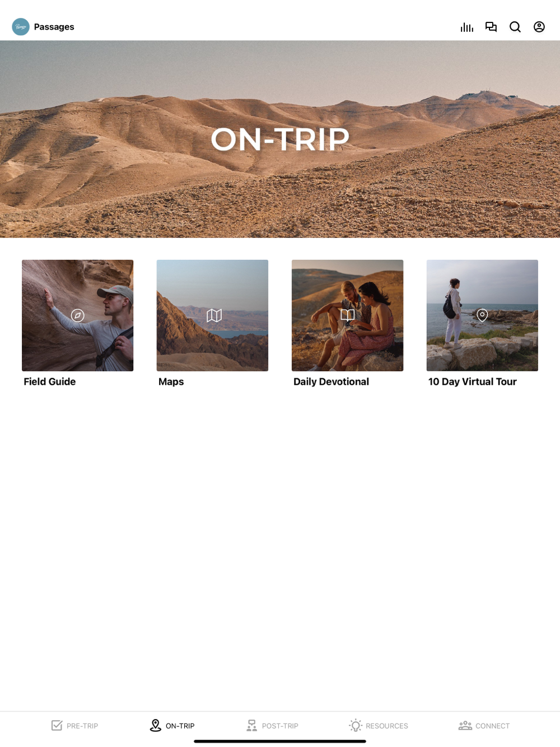Screen dimensions: 560x747
Task: Open the chat messages icon
Action: pos(491,27)
